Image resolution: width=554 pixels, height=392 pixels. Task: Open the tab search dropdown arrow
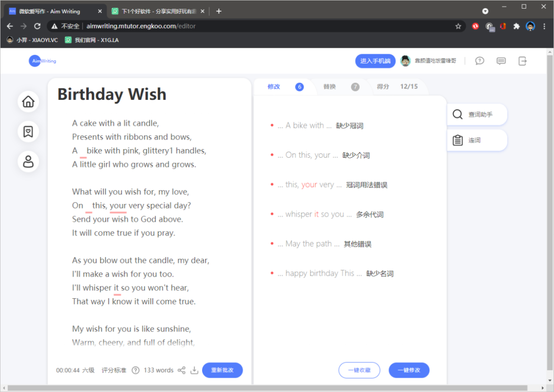coord(485,11)
